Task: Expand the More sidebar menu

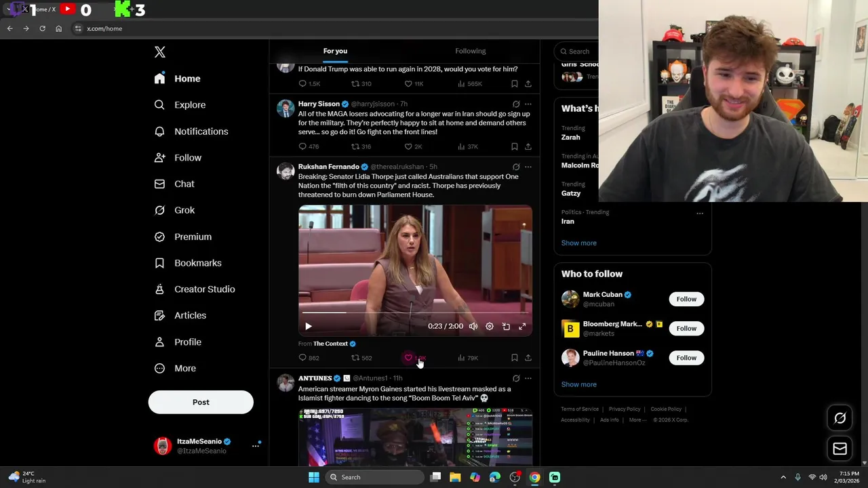Action: pyautogui.click(x=175, y=369)
